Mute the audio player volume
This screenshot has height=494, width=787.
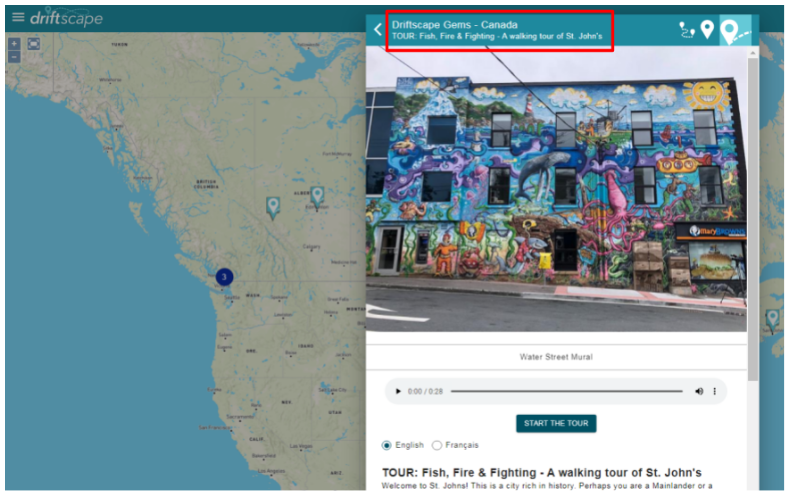(x=699, y=391)
